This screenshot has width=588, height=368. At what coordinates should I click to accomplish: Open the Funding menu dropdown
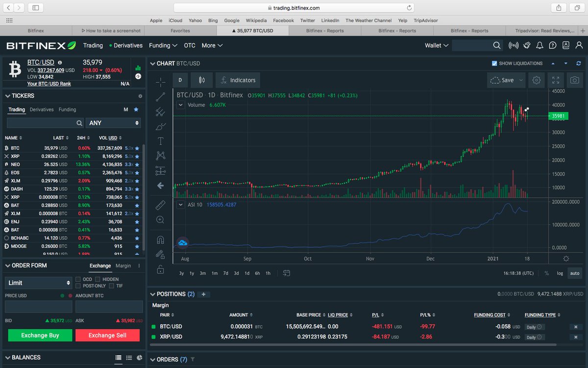(163, 45)
